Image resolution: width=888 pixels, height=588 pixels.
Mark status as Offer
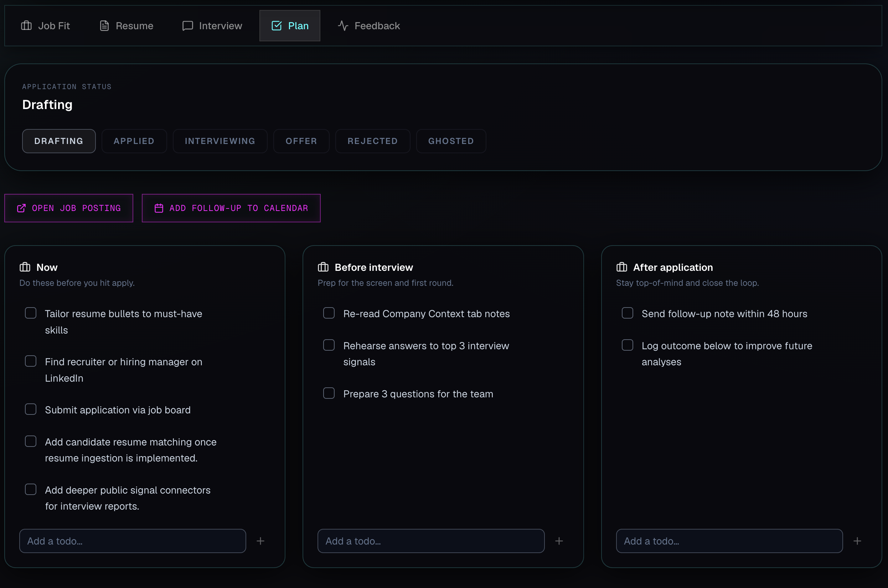coord(301,141)
